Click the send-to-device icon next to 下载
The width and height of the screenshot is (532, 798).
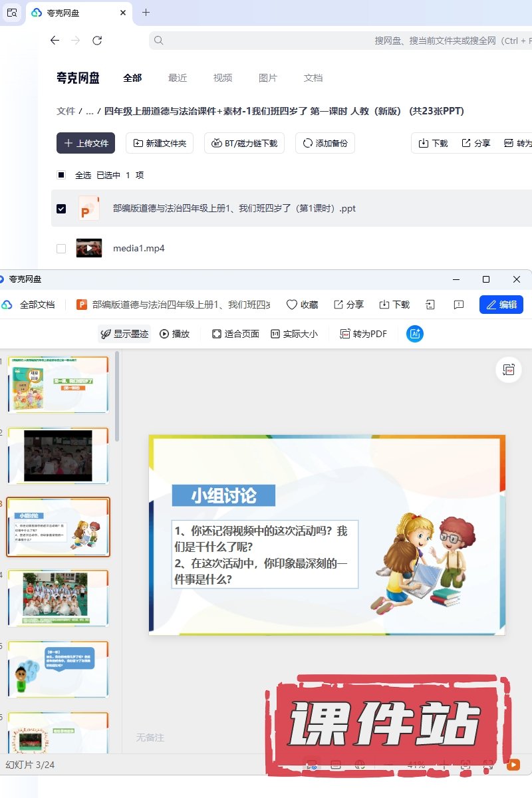[430, 305]
